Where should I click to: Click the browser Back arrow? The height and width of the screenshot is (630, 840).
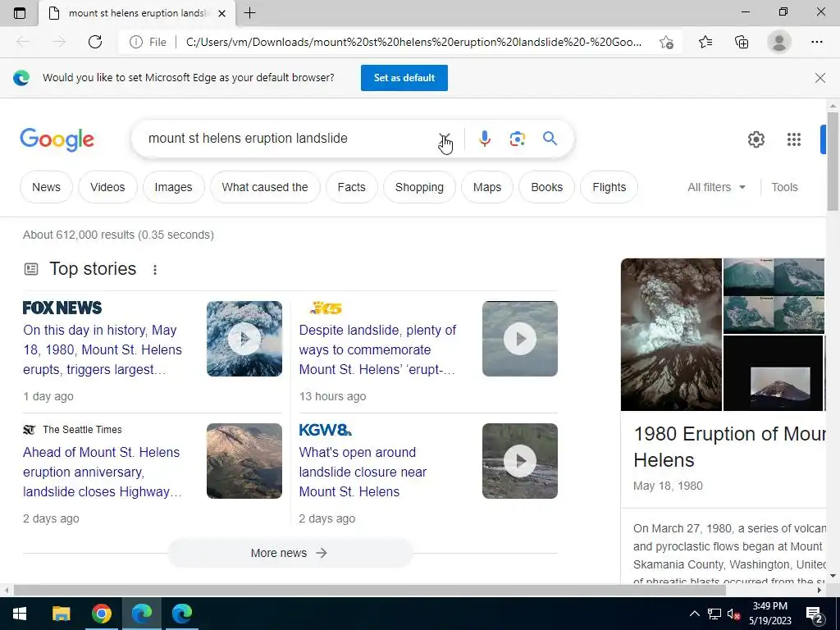[x=23, y=42]
